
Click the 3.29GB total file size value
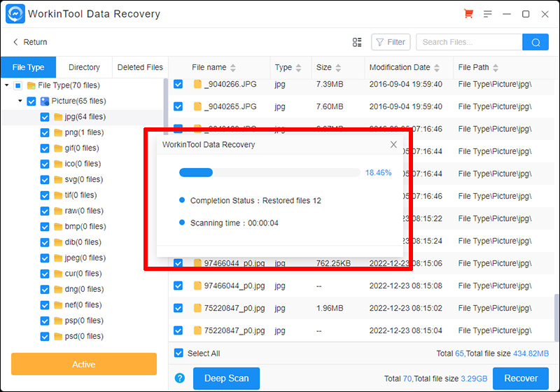tap(474, 379)
